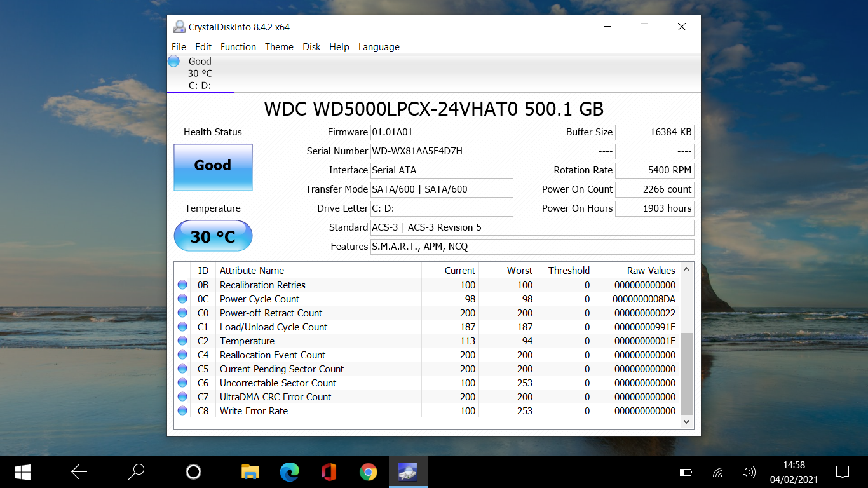Screen dimensions: 868x488
Task: Click status orb for Write Error Rate row
Action: coord(182,411)
